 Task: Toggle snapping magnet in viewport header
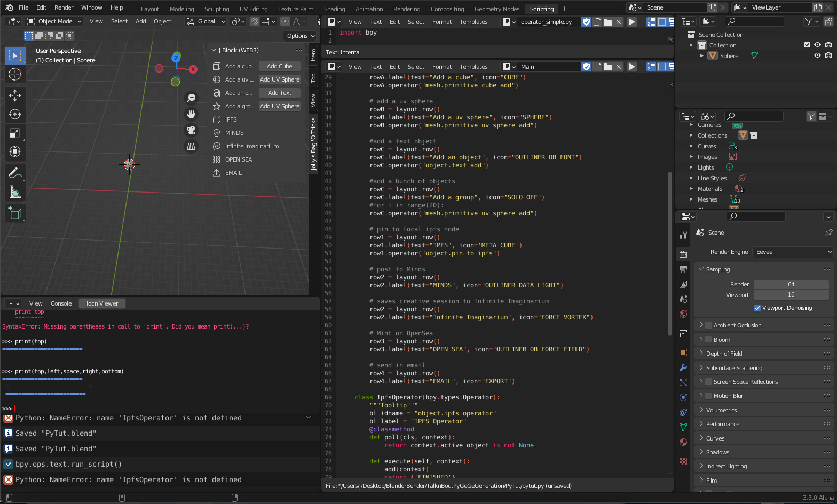click(255, 21)
